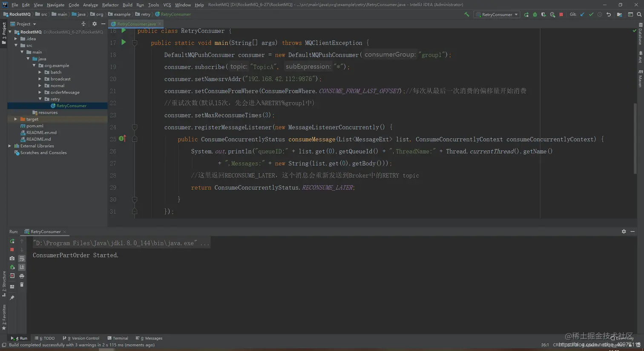
Task: Attach debugger to process in Run panel
Action: tap(12, 267)
